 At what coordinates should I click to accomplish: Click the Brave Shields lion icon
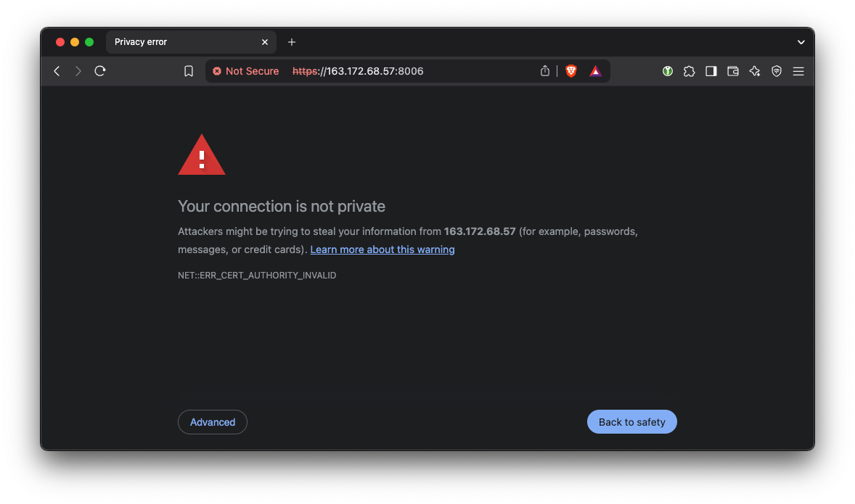(x=571, y=71)
